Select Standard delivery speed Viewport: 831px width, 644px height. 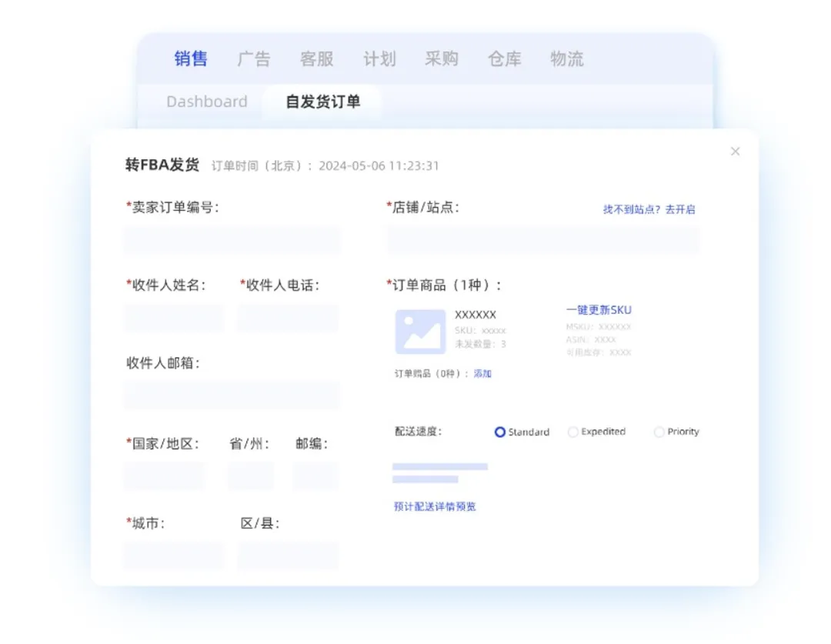[x=499, y=432]
